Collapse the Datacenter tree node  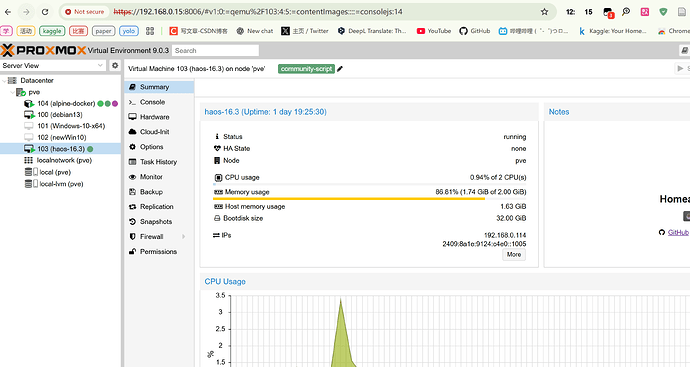[x=4, y=81]
